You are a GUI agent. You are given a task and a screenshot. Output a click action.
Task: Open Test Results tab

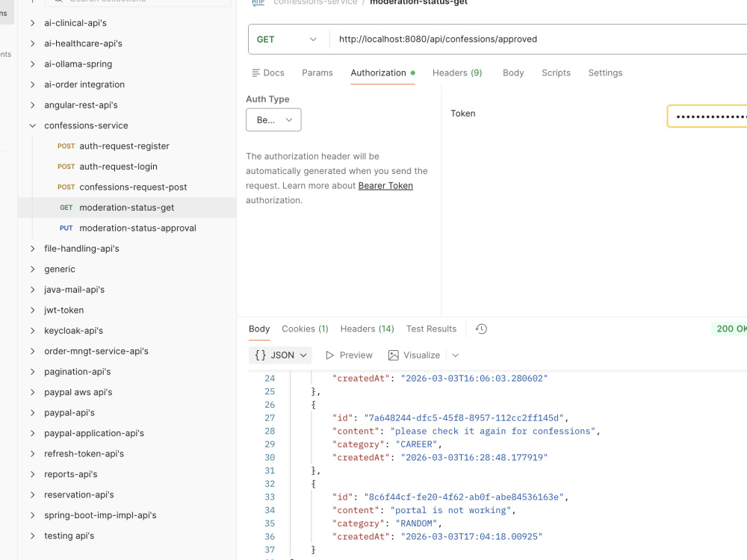(431, 329)
